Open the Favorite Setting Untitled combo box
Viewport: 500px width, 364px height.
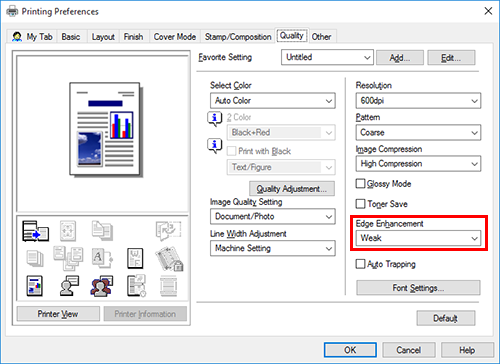coord(327,57)
